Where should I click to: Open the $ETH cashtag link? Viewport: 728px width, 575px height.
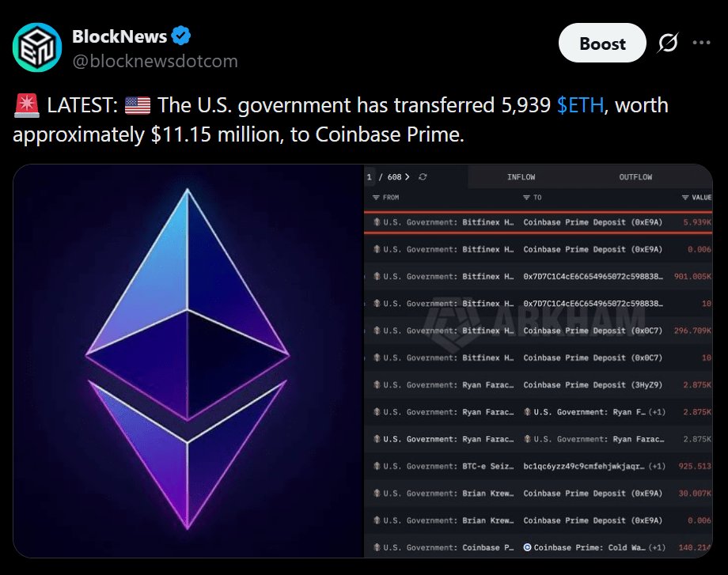tap(580, 105)
